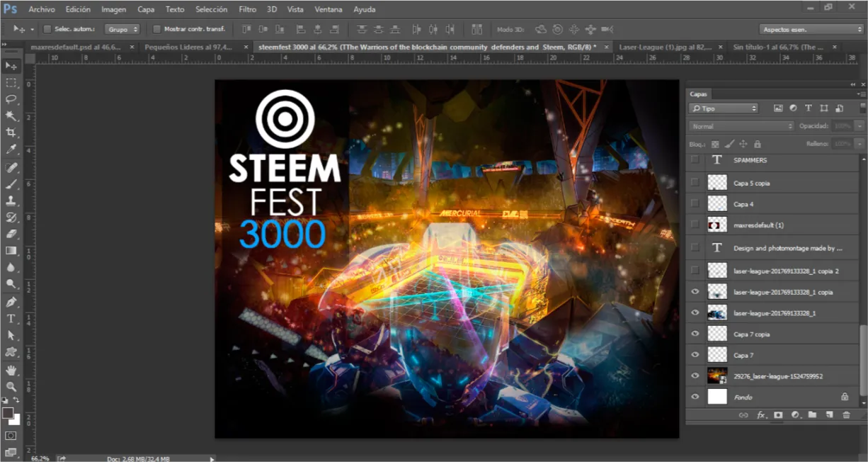Switch to the Pequeños Lideres document tab
The height and width of the screenshot is (462, 868).
[x=188, y=47]
